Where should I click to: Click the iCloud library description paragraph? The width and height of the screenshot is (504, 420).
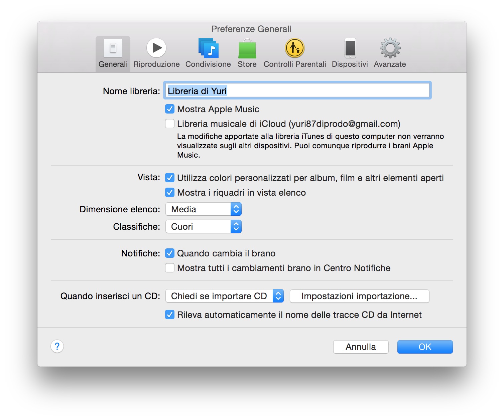tap(310, 146)
